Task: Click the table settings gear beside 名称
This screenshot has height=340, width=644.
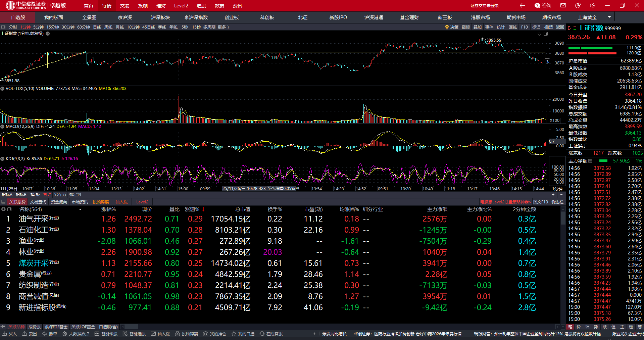Action: 3,209
